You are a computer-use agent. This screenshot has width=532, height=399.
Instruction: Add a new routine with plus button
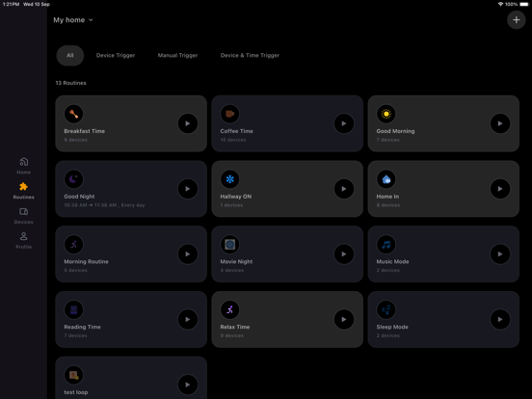516,19
